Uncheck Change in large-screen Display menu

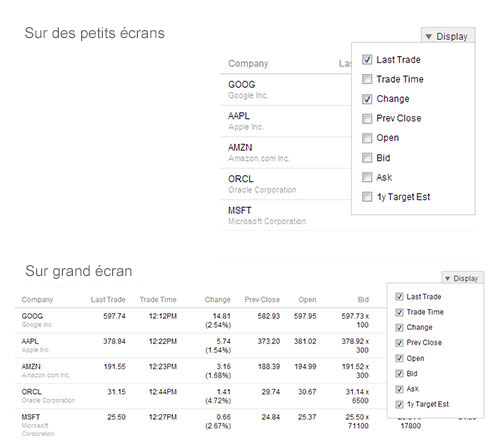[x=399, y=327]
